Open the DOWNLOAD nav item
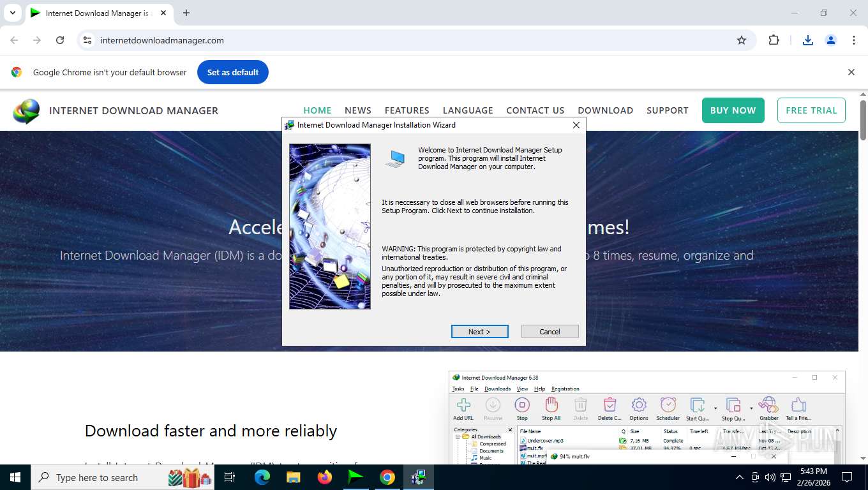 coord(606,110)
